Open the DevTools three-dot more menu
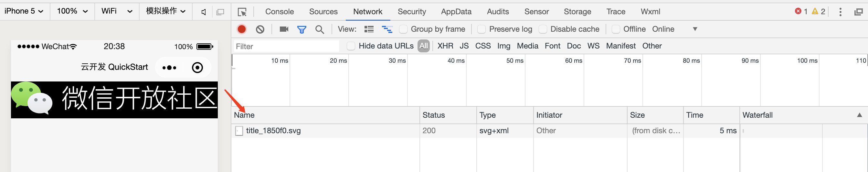 [840, 12]
